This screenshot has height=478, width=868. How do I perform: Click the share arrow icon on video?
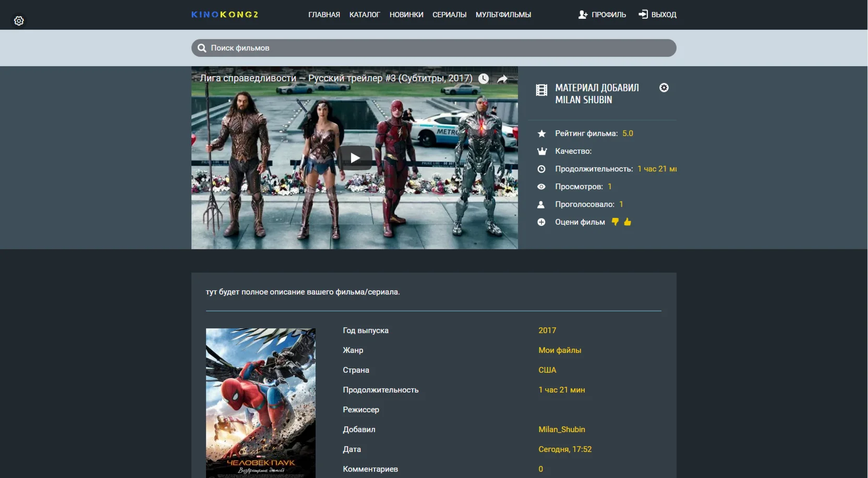502,79
